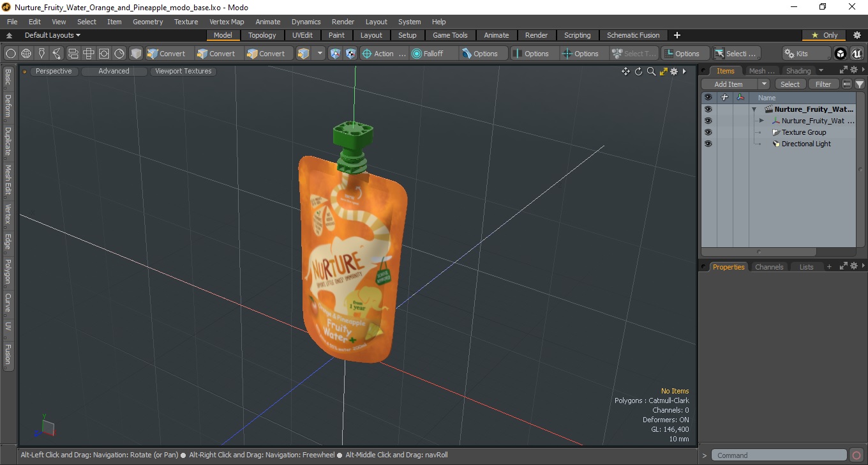This screenshot has width=868, height=465.
Task: Open the Advanced shading dropdown
Action: coord(114,72)
